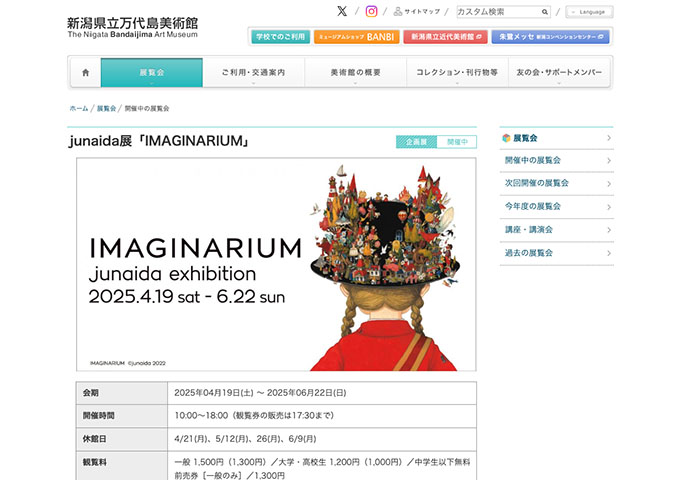
Task: Click the 開催中 status badge
Action: point(457,142)
